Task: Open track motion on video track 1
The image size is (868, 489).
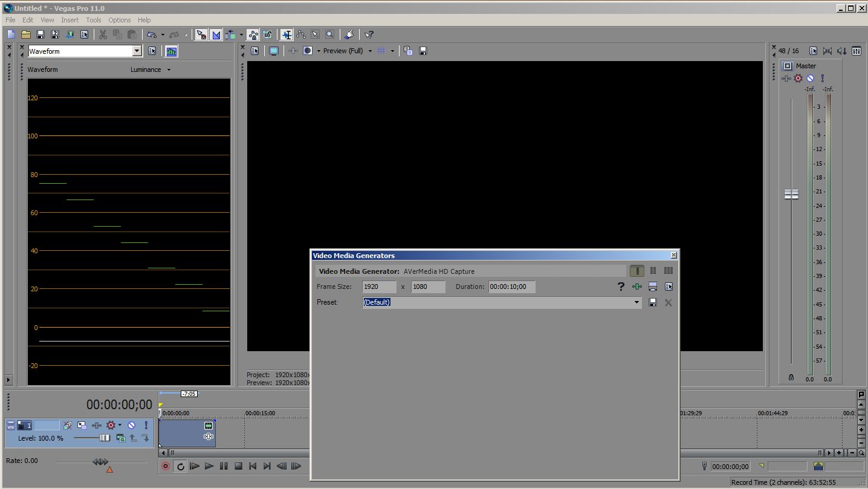Action: (x=82, y=426)
